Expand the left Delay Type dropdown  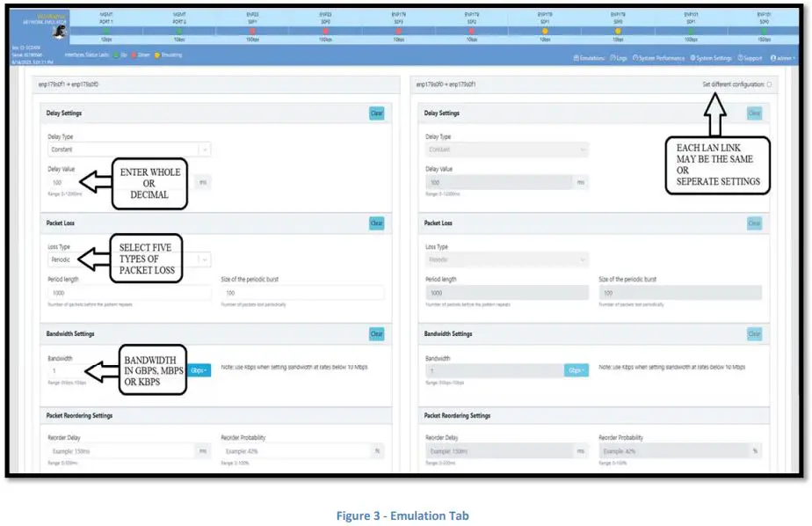207,150
